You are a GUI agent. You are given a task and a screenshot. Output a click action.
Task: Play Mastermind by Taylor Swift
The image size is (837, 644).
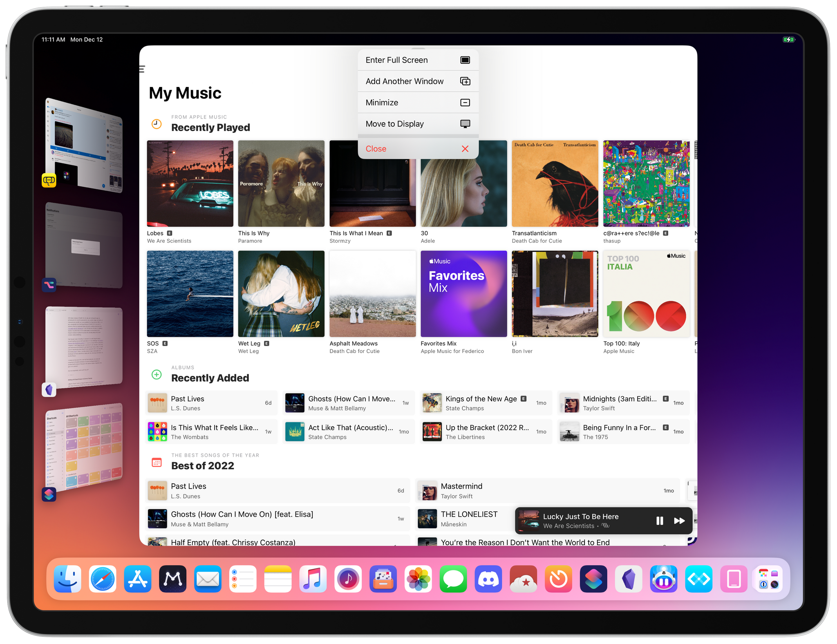[x=548, y=491]
